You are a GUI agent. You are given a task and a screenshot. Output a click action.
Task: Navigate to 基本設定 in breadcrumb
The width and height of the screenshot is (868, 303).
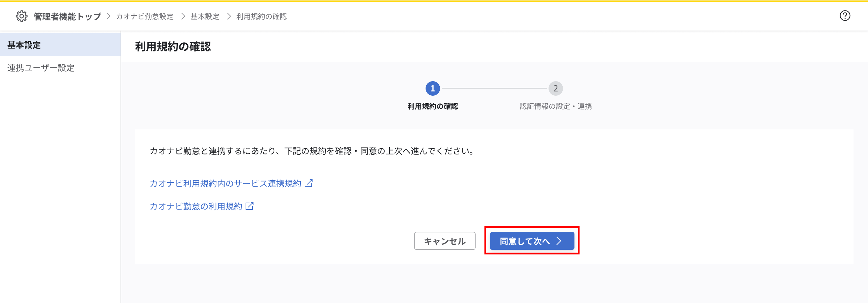point(205,16)
